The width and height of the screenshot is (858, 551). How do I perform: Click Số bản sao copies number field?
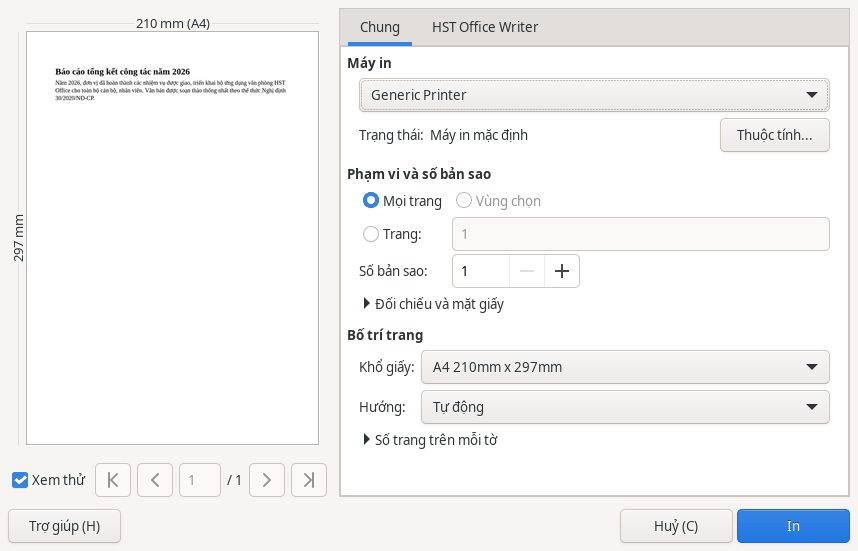pyautogui.click(x=481, y=271)
